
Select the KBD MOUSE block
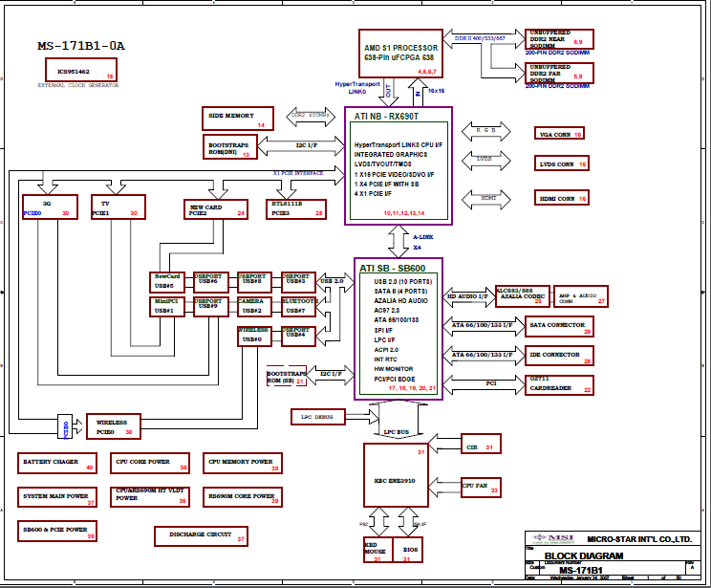(378, 550)
